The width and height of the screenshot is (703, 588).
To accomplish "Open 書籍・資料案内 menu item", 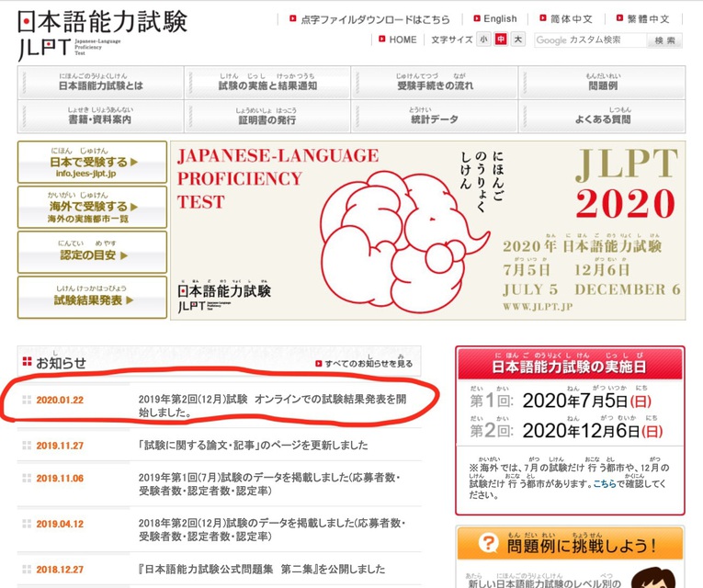I will tap(101, 117).
